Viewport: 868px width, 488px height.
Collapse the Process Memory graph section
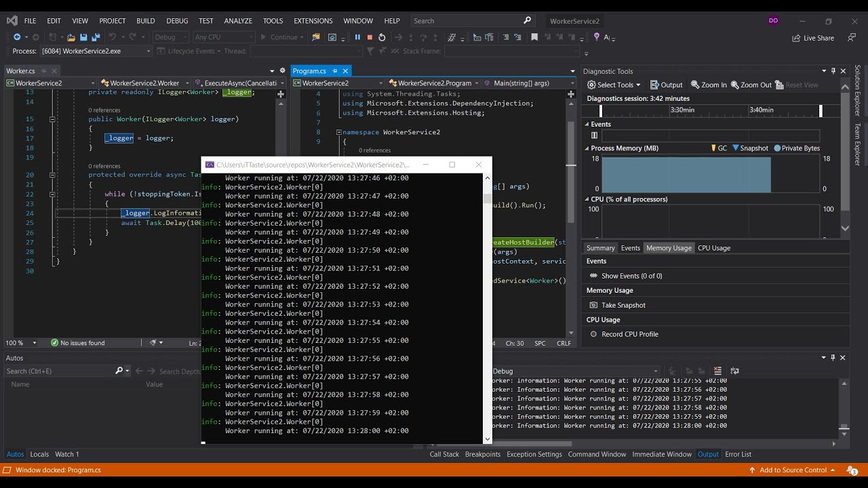point(587,148)
